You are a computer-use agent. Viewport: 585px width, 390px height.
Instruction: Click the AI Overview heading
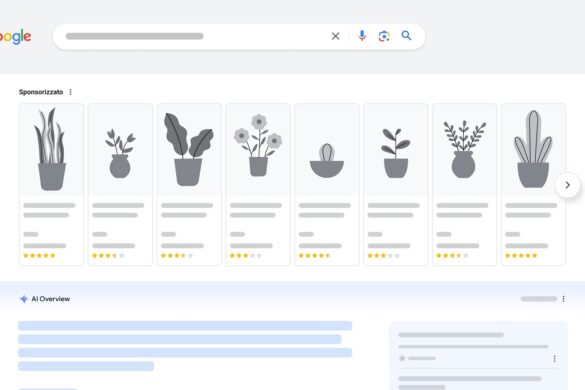click(x=51, y=299)
